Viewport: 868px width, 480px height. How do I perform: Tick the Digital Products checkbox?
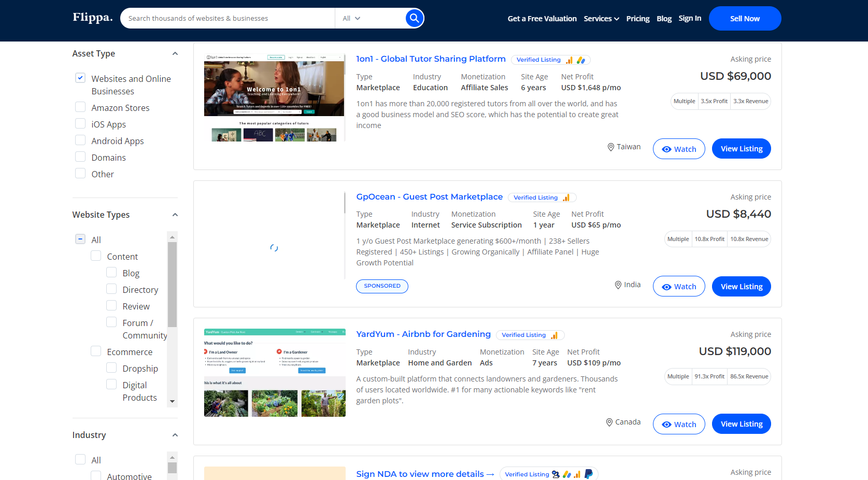111,384
